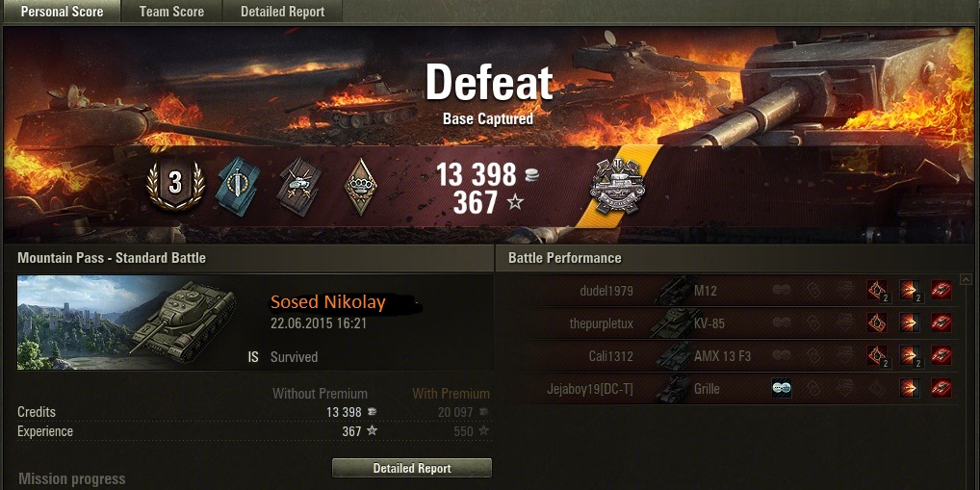Screen dimensions: 980x490
Task: Click the damage arrow icon in thepurpletux row
Action: 910,322
